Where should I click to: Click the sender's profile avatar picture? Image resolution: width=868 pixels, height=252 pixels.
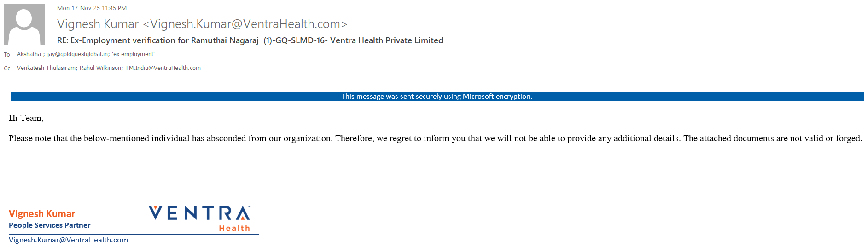tap(24, 24)
